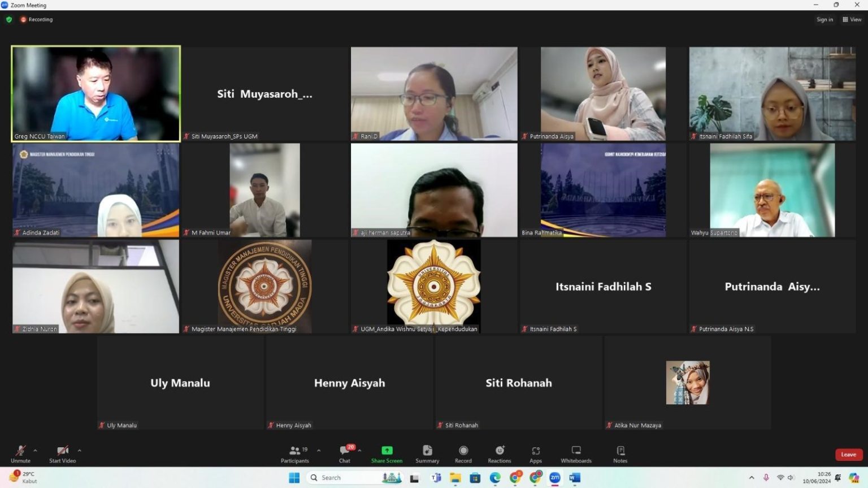Expand video options arrow beside Start Video
The image size is (868, 488).
tap(79, 451)
